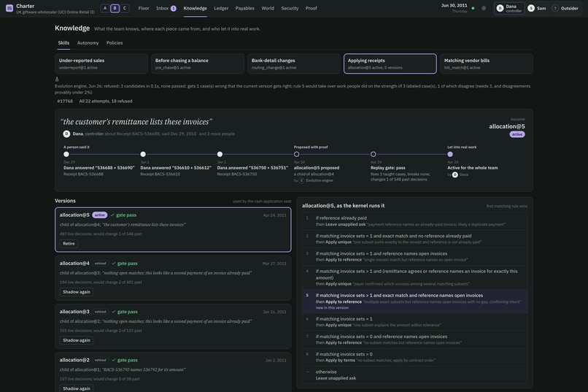Viewport: 588px width, 392px height.
Task: Click the Inbox unread count badge
Action: coord(173,9)
